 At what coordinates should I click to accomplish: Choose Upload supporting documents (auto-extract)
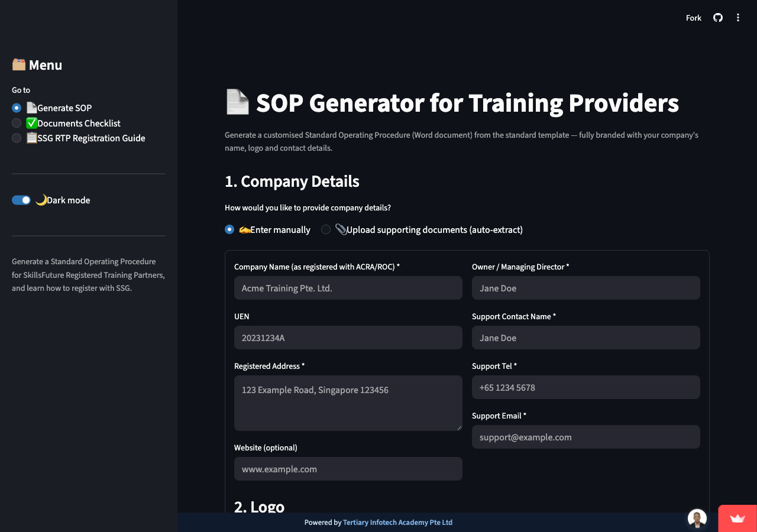pyautogui.click(x=422, y=229)
